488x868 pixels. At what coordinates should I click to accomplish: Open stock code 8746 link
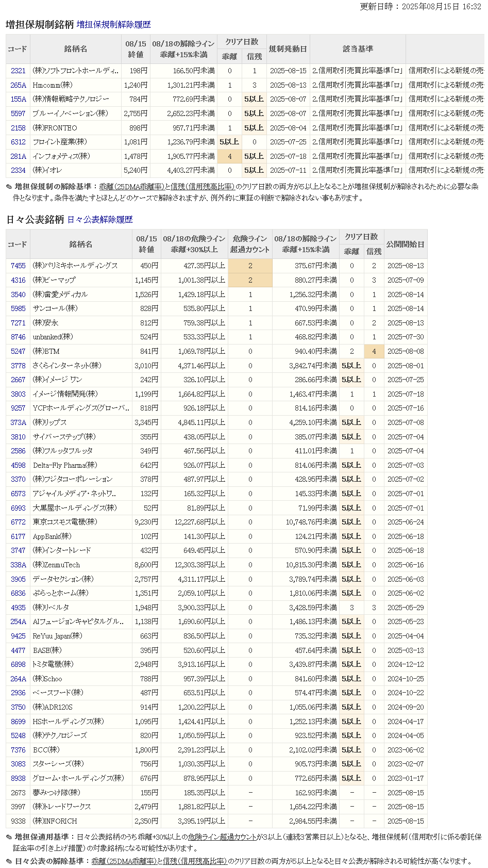(18, 337)
